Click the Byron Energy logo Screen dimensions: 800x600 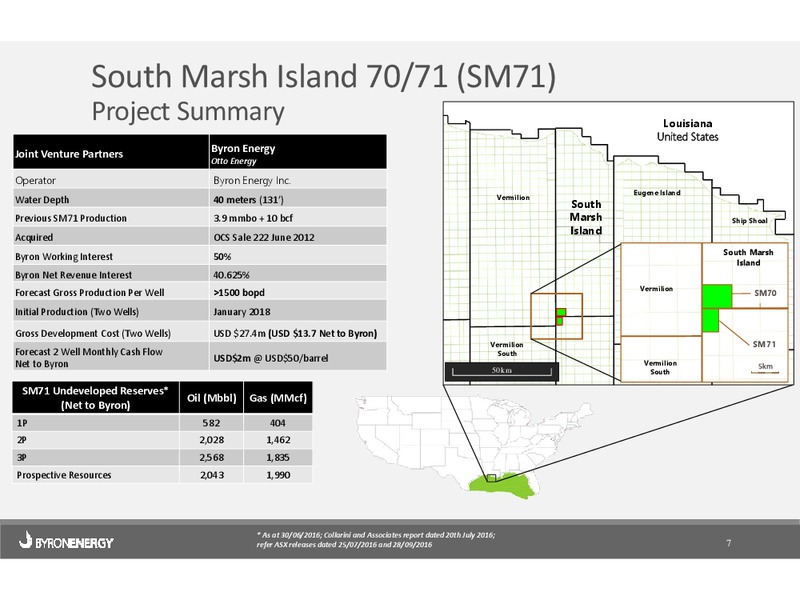[x=66, y=540]
